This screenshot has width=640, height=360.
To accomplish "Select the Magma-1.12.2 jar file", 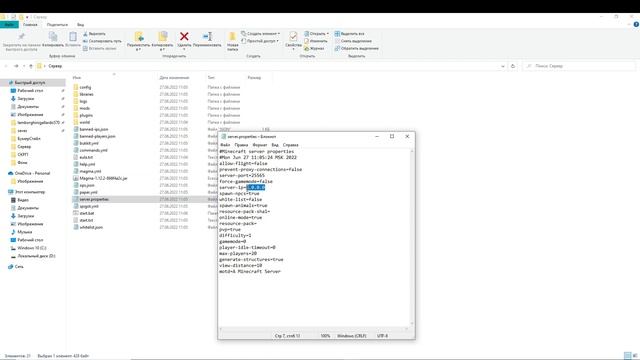I will click(103, 178).
